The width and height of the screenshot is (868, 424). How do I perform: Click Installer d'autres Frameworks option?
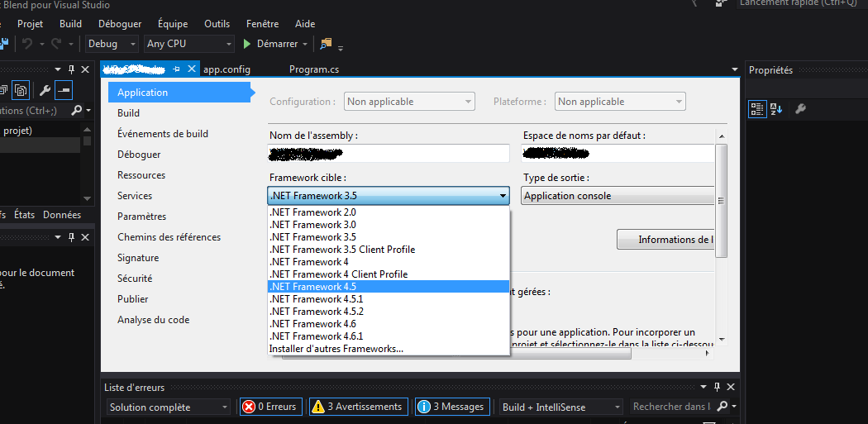tap(388, 349)
